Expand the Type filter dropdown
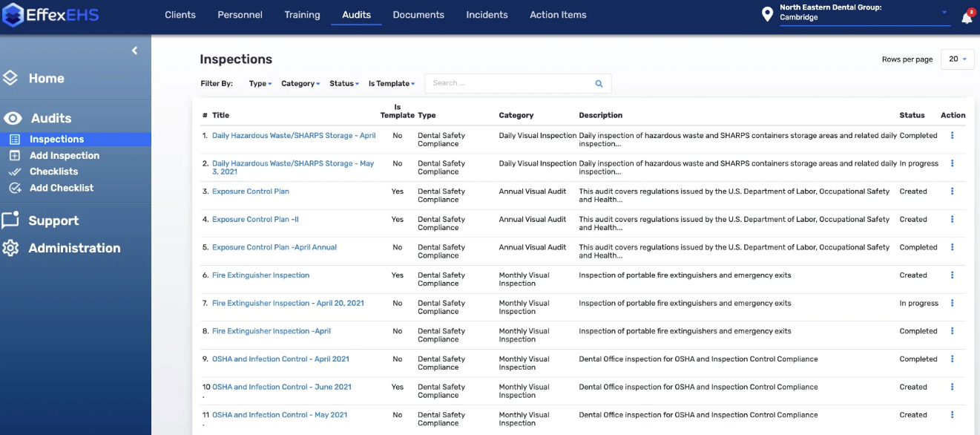 click(x=260, y=84)
